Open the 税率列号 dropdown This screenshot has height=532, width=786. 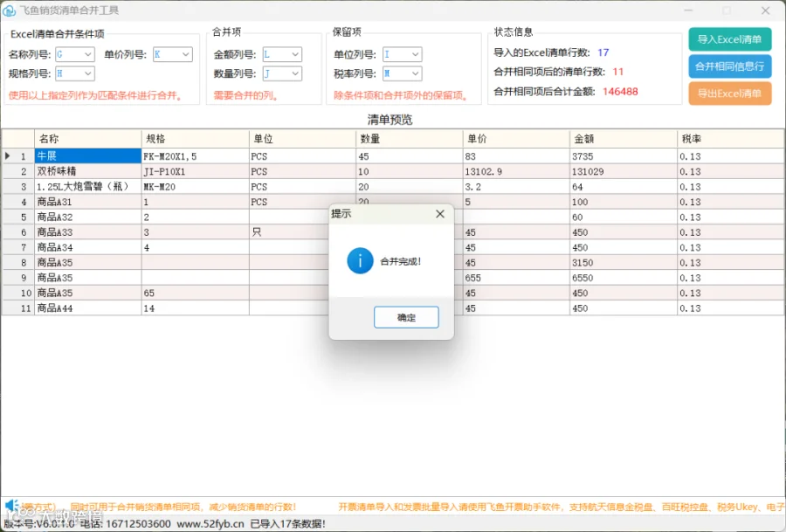pos(402,73)
